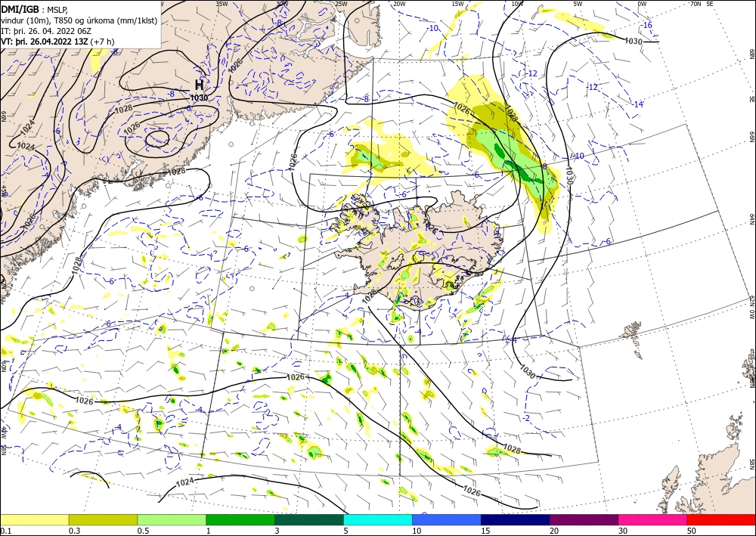
Task: Click the red 50+ legend swatch
Action: (x=721, y=519)
